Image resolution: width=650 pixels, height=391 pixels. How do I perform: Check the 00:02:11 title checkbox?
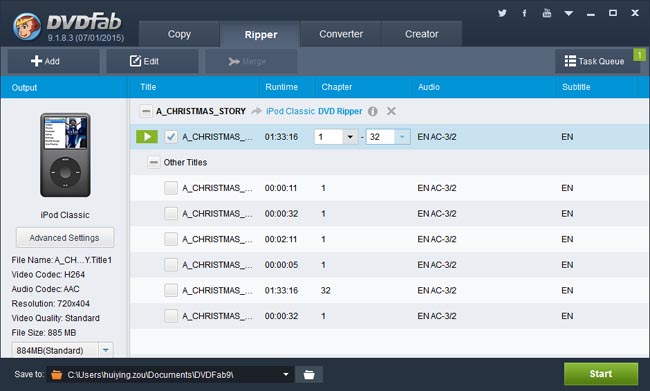tap(171, 239)
